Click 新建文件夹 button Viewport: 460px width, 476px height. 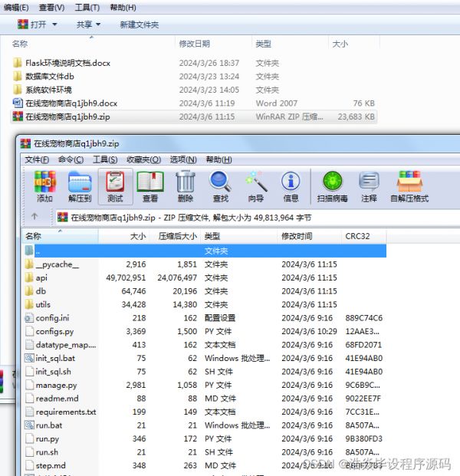pyautogui.click(x=139, y=25)
